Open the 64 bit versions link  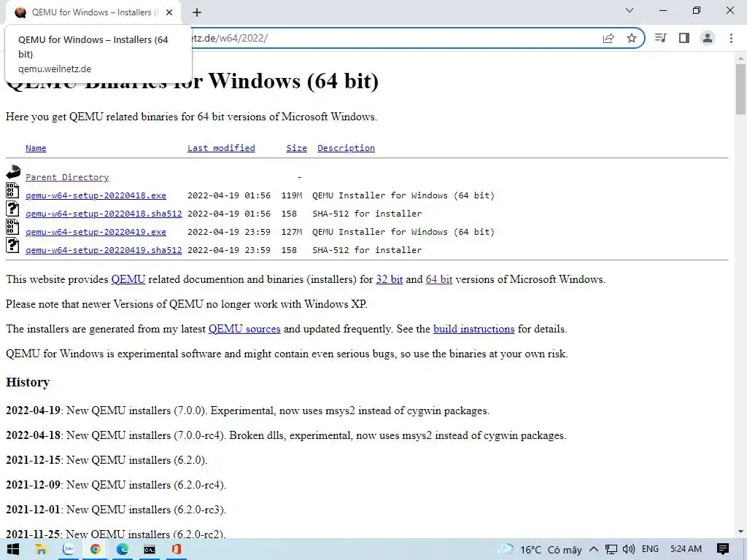[438, 279]
